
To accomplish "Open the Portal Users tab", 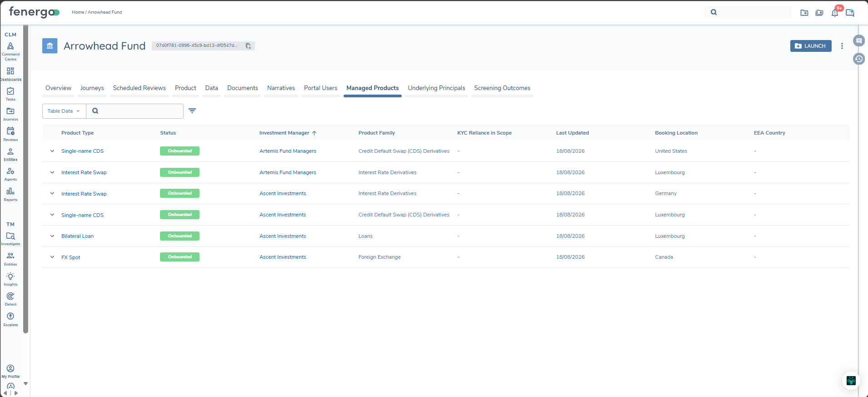I will coord(321,88).
